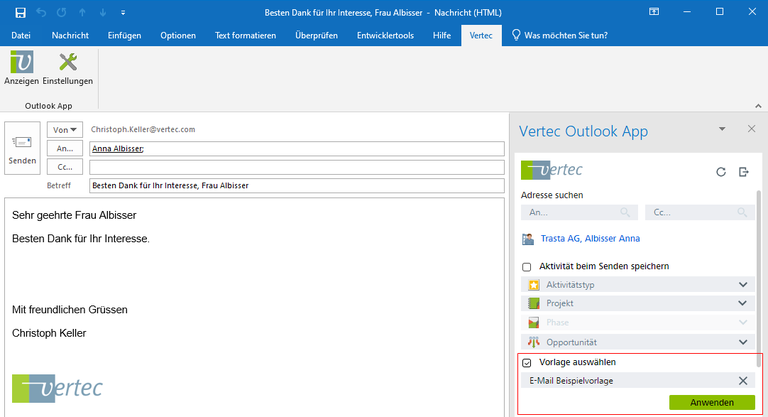Click the Betreff subject field
The image size is (768, 417).
pyautogui.click(x=295, y=185)
